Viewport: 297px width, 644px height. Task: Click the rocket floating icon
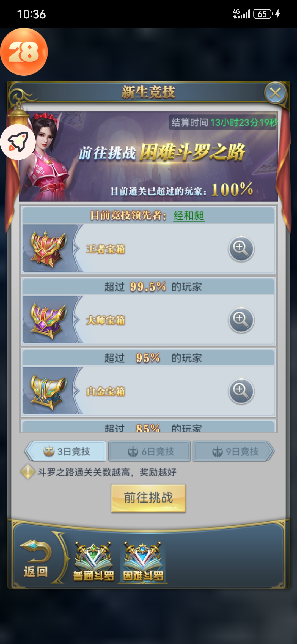click(18, 142)
